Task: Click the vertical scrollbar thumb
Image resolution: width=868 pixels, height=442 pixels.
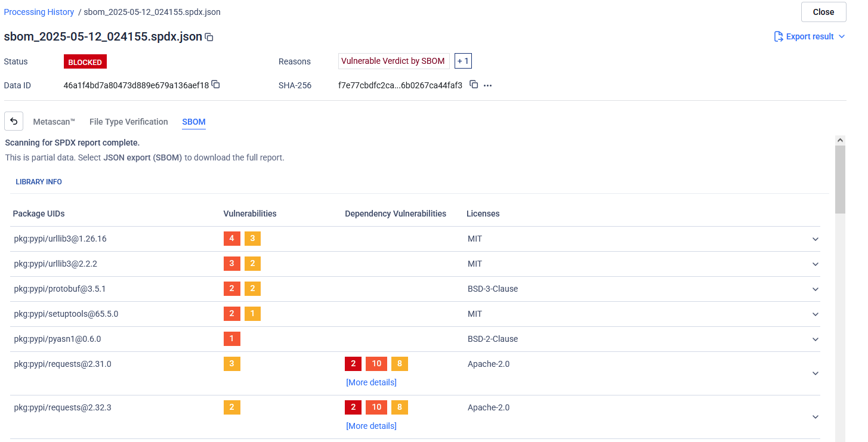Action: point(840,179)
